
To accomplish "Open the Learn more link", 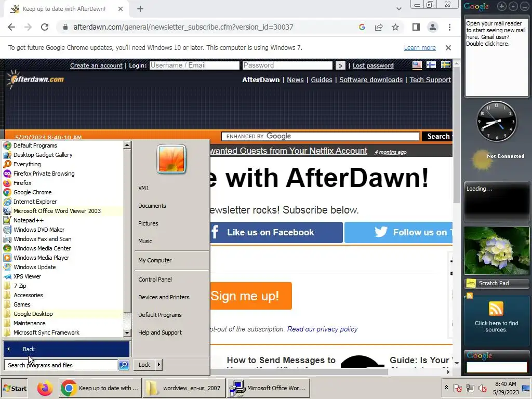I will (420, 48).
